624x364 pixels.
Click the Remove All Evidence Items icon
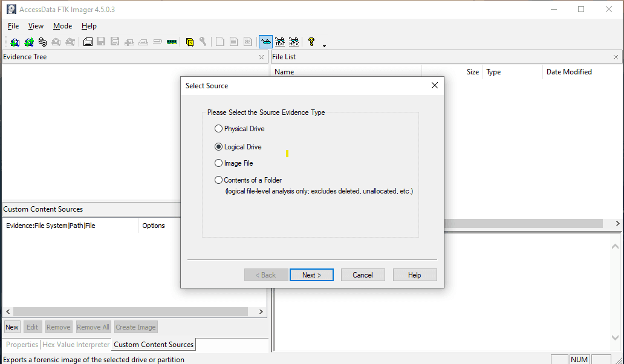pyautogui.click(x=70, y=42)
